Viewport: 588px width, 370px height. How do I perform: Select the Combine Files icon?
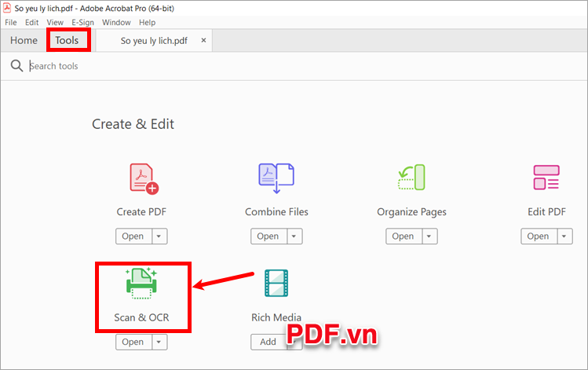276,178
